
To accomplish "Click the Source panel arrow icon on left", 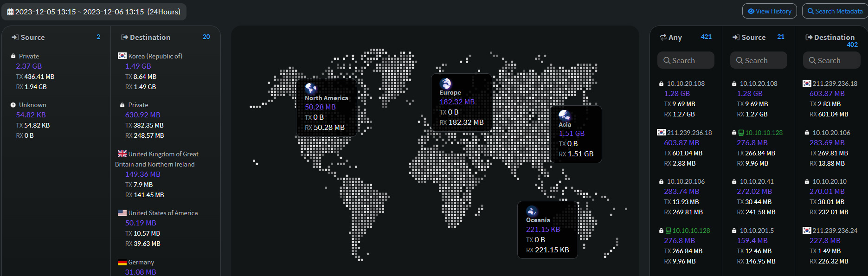I will click(x=15, y=37).
